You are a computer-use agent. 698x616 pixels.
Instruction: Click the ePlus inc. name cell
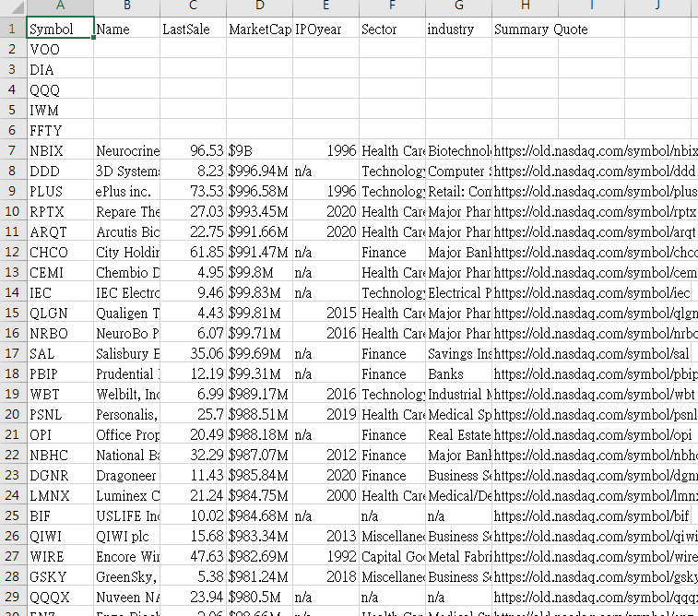[127, 191]
